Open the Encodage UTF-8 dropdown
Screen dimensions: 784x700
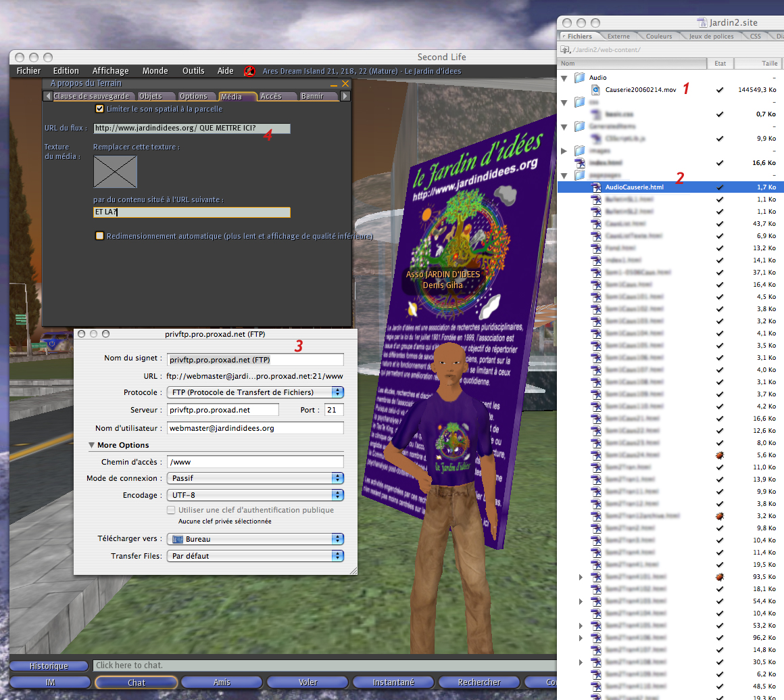pyautogui.click(x=255, y=495)
